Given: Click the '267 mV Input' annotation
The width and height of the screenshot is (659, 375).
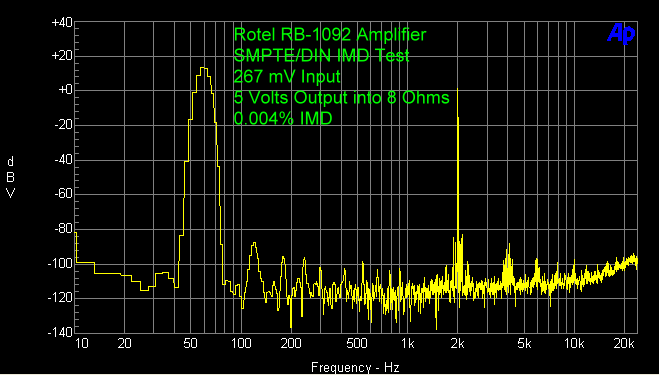Looking at the screenshot, I should (x=287, y=77).
